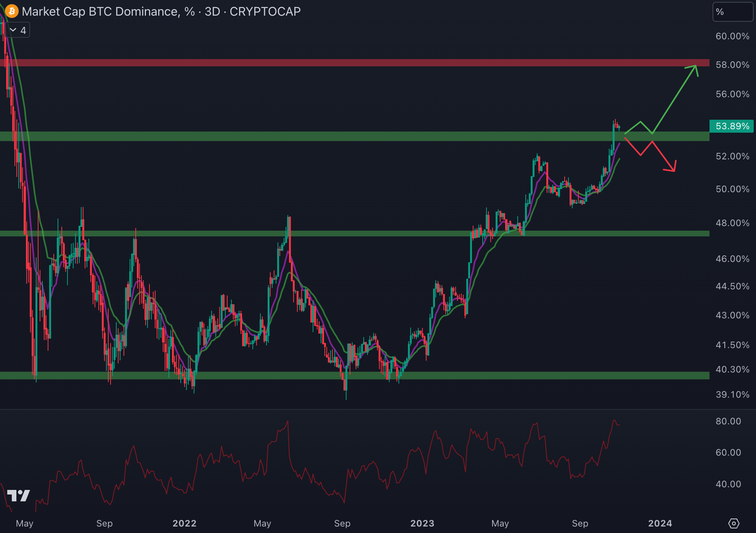756x533 pixels.
Task: Select the green support band near 53%
Action: point(343,136)
